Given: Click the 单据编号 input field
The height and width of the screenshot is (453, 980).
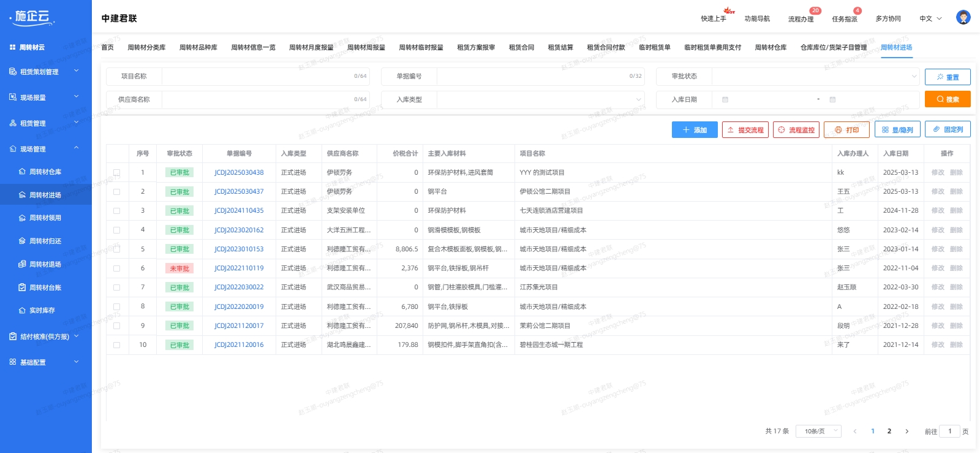Looking at the screenshot, I should click(541, 77).
